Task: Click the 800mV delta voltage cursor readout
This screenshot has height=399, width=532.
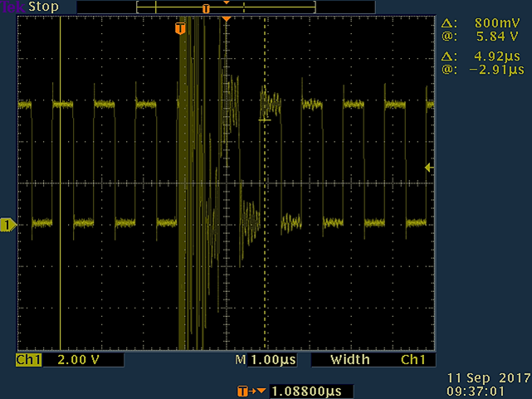Action: pyautogui.click(x=497, y=23)
